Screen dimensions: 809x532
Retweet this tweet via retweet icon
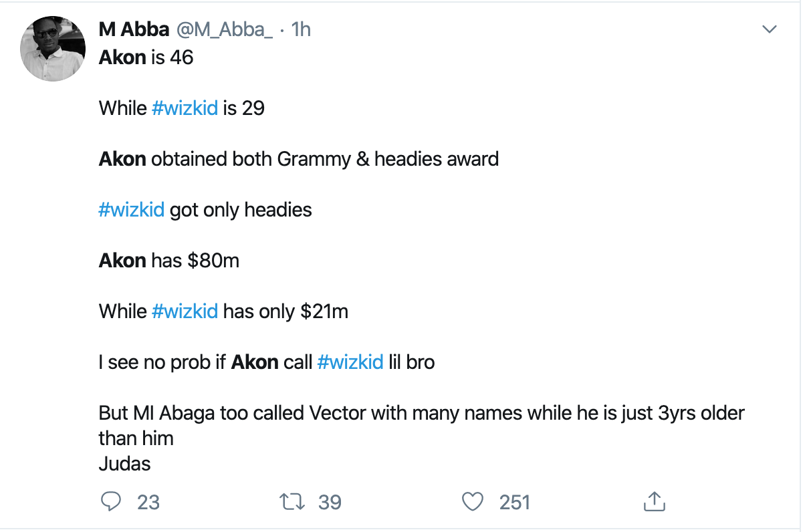[x=291, y=501]
